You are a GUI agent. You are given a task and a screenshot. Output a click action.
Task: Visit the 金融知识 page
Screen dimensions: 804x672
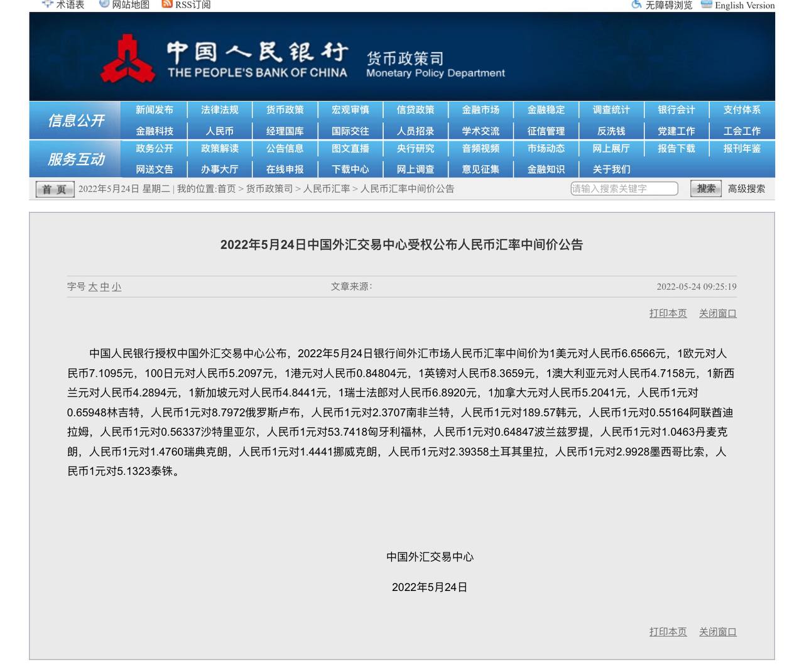pos(546,170)
